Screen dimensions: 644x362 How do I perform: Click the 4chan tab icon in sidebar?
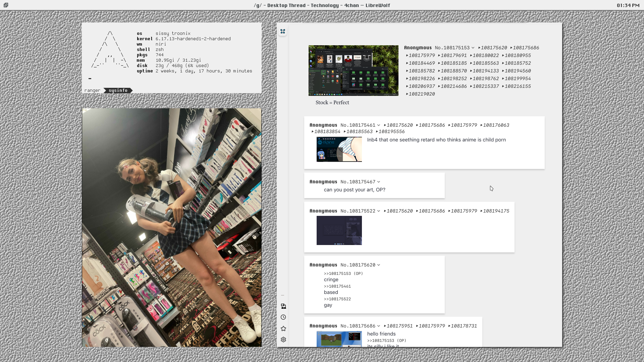(283, 32)
